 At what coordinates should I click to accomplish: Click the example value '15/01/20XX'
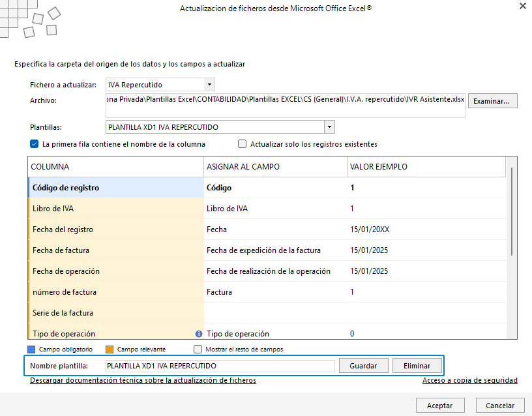point(370,230)
